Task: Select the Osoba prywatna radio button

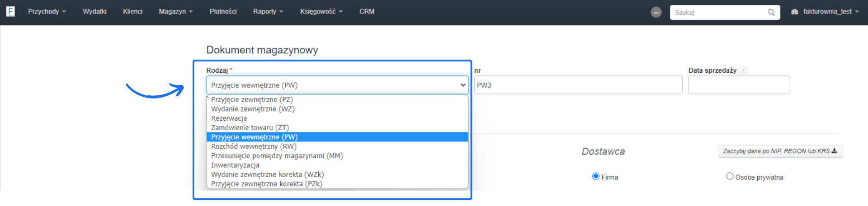Action: click(x=730, y=176)
